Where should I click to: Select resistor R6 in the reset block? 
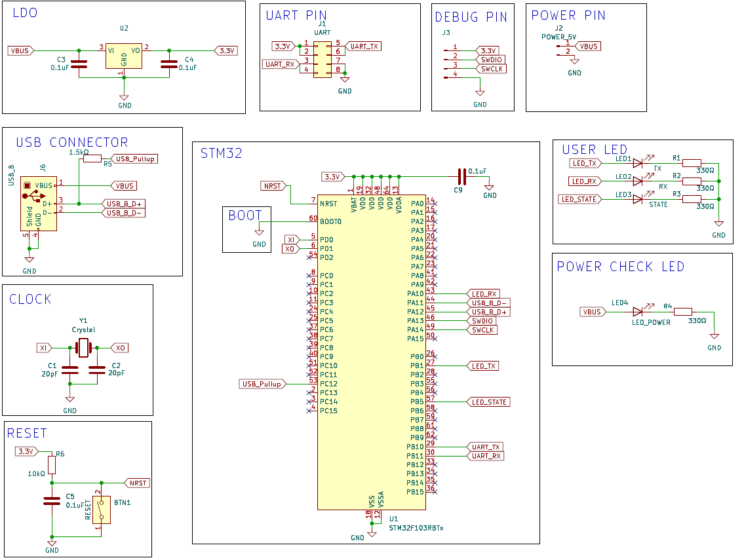52,464
